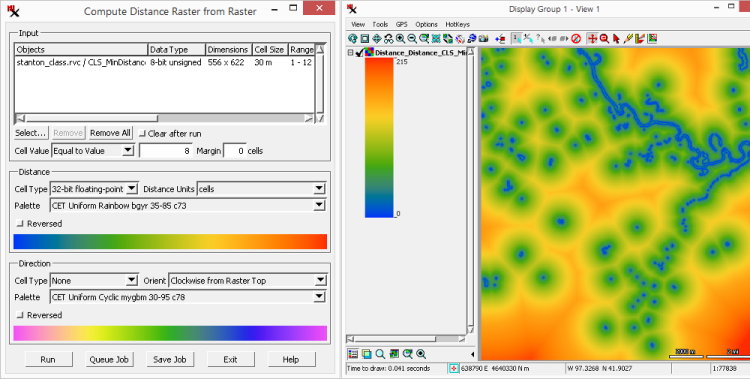Select the red arrow pointer tool
Viewport: 750px width, 379px height.
617,39
